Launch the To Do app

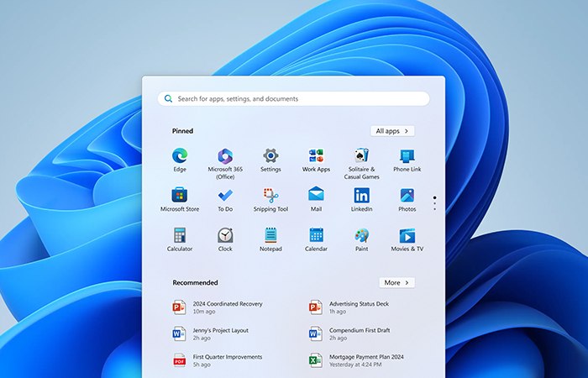tap(225, 200)
